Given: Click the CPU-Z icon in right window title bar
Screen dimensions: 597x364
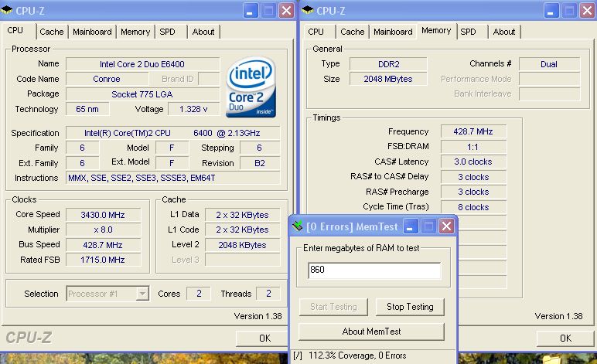Looking at the screenshot, I should pyautogui.click(x=308, y=10).
